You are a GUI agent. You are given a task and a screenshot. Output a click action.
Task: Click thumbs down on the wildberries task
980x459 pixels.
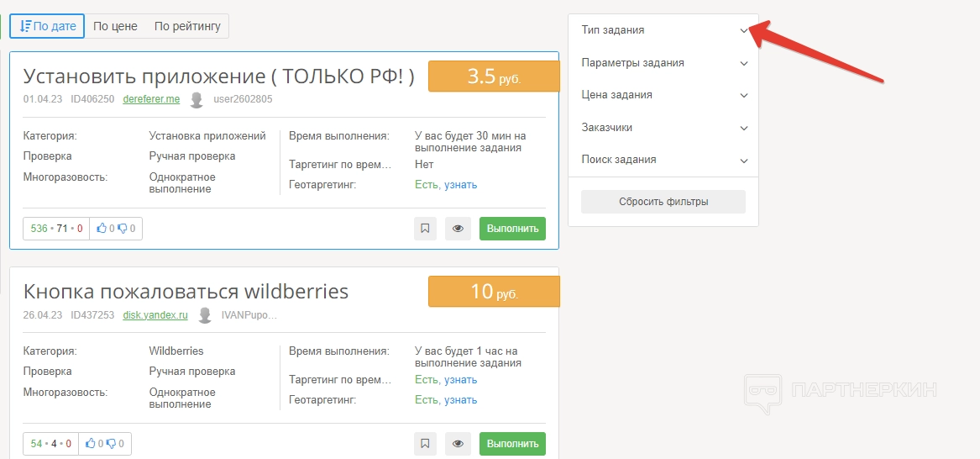[x=112, y=444]
